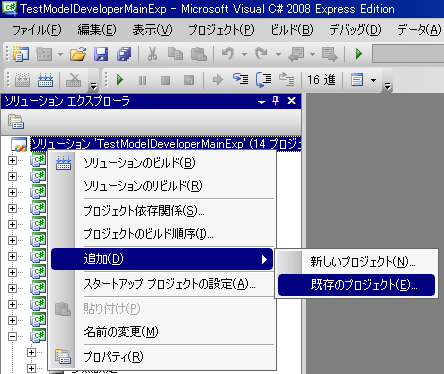Click the debug windows icon in debug toolbar
The width and height of the screenshot is (444, 374).
[357, 80]
